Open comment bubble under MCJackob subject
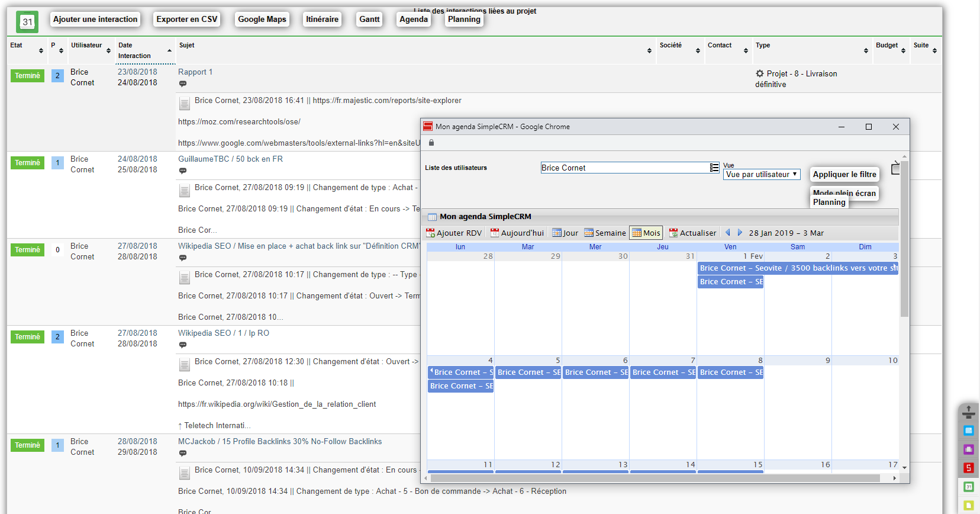This screenshot has height=514, width=980. (x=183, y=454)
